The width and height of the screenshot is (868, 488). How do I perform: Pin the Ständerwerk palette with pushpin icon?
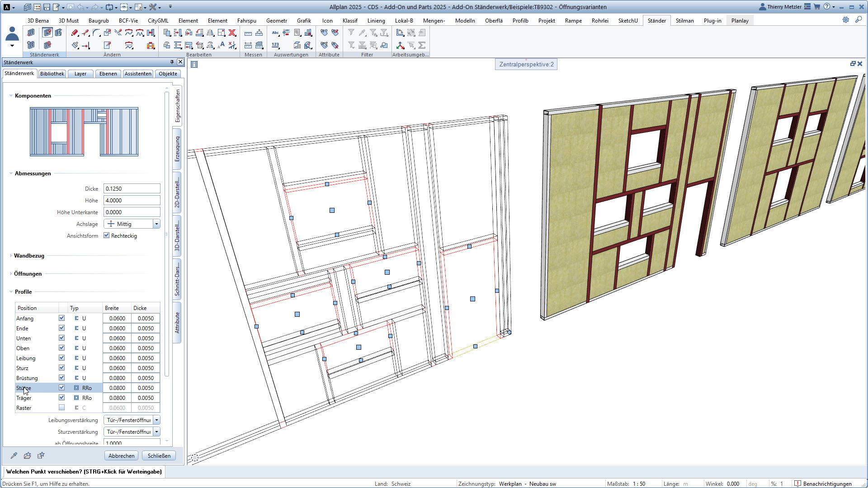[172, 62]
